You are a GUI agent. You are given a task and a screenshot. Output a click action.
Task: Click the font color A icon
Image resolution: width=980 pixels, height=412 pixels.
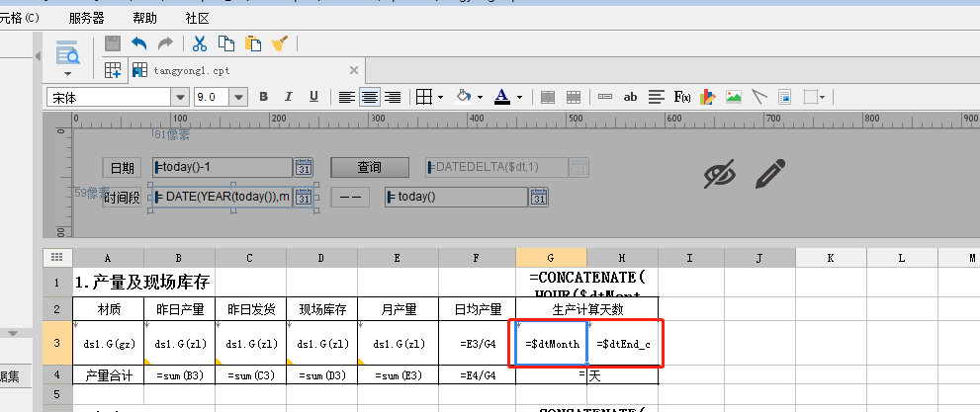(x=502, y=97)
